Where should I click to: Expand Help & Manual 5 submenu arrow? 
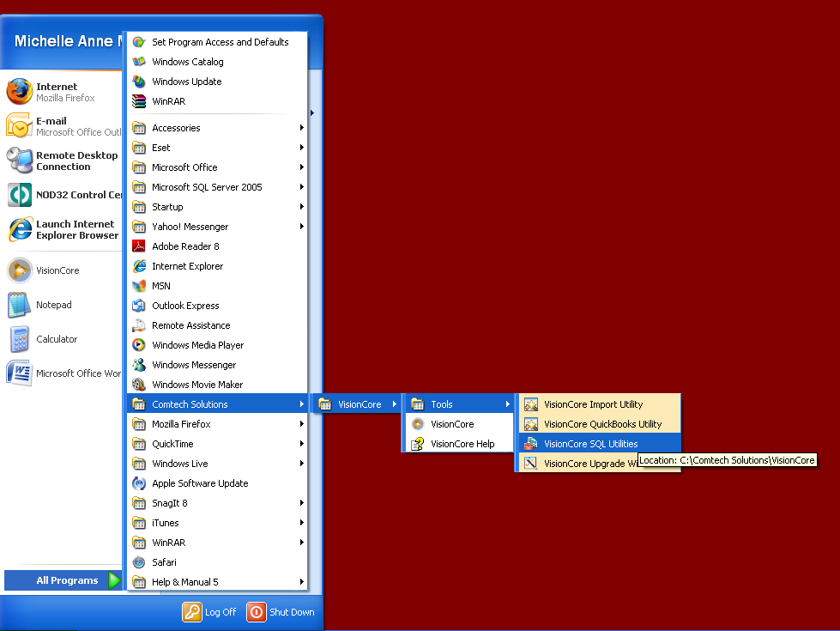[302, 582]
